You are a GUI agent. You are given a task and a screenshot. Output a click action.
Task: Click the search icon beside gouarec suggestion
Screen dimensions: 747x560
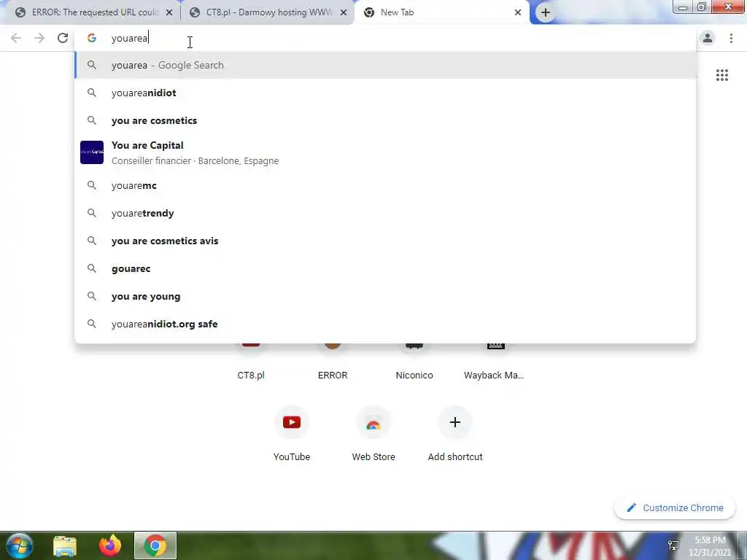92,268
